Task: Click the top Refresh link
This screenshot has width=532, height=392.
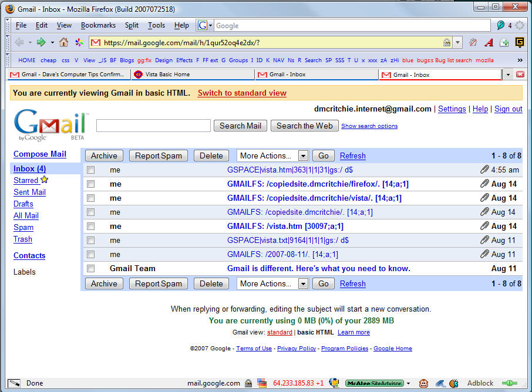Action: [352, 156]
